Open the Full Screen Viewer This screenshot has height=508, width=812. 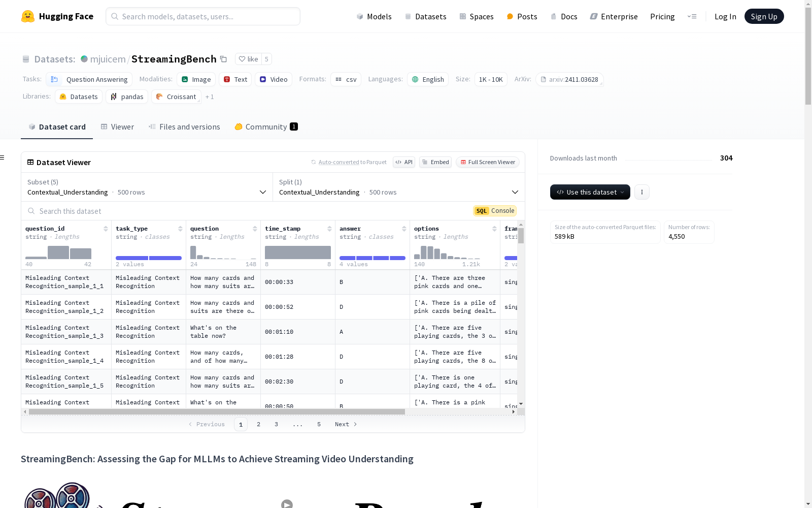pyautogui.click(x=487, y=162)
